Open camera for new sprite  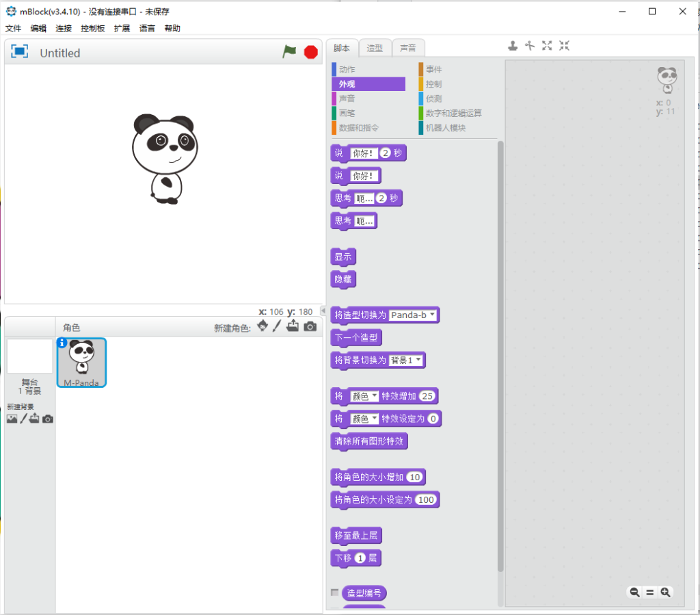[310, 327]
